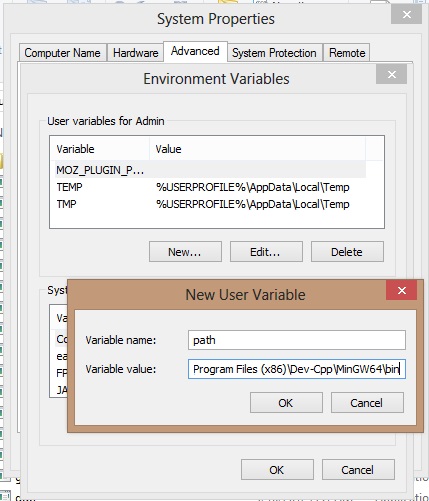Click OK in Environment Variables window

pyautogui.click(x=277, y=470)
